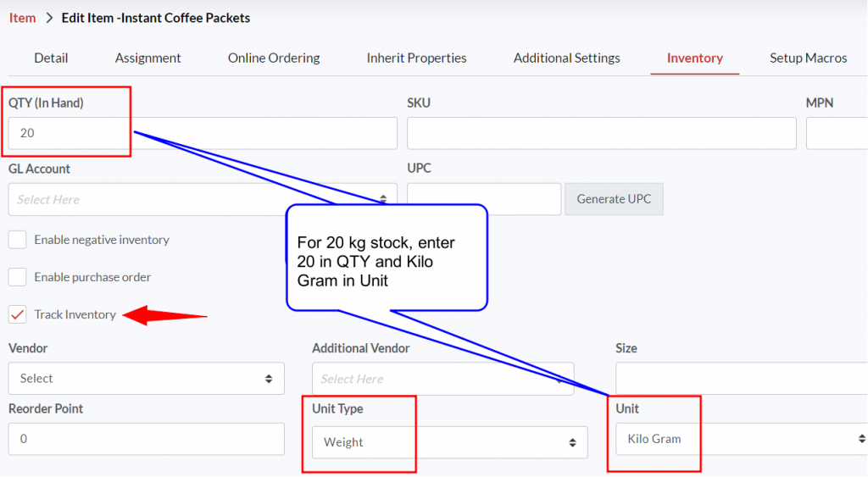
Task: Click the Unit field arrow icon
Action: (x=862, y=439)
